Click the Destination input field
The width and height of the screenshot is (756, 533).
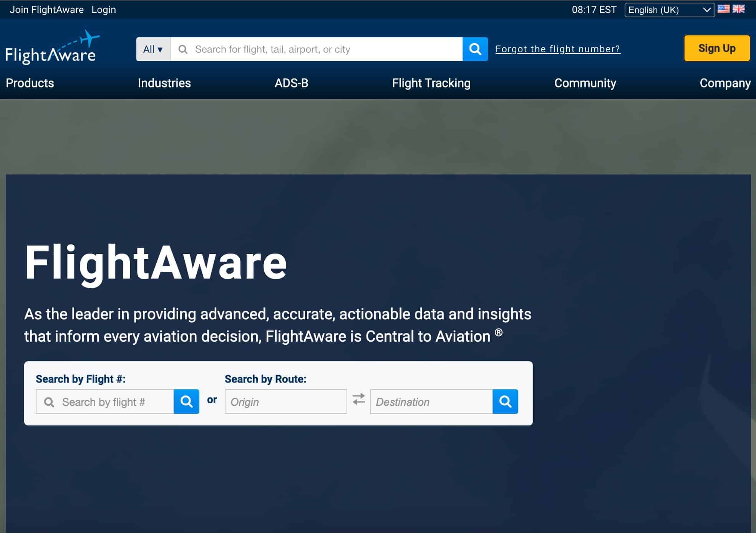(431, 402)
